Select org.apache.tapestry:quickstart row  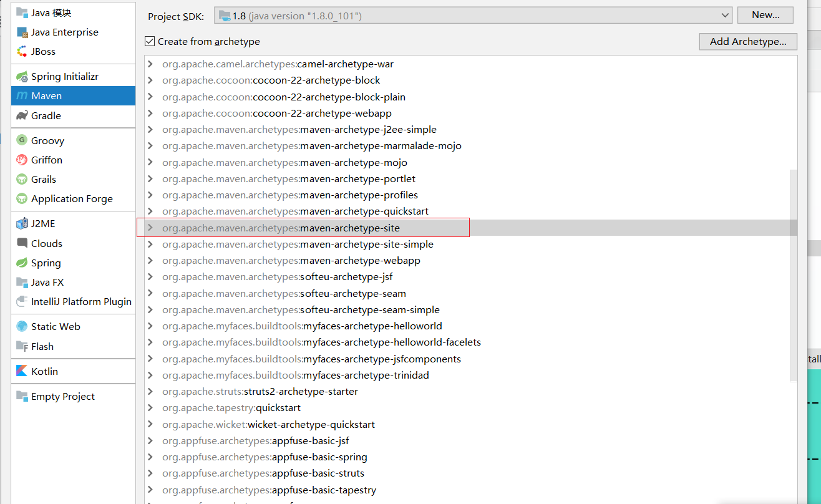pos(471,407)
